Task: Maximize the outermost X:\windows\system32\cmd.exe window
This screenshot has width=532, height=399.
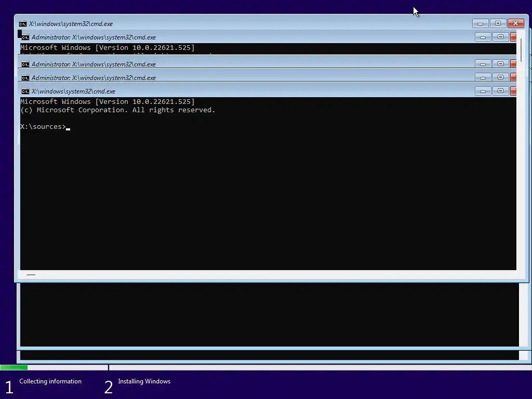Action: (498, 23)
